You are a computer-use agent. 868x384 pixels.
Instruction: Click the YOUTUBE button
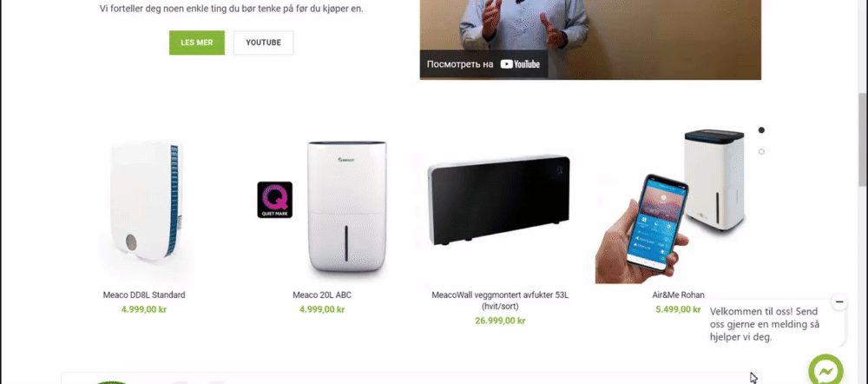[264, 43]
